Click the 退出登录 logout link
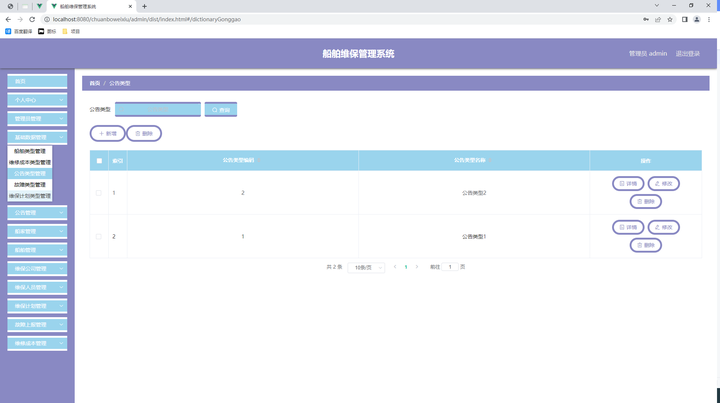 pyautogui.click(x=687, y=54)
